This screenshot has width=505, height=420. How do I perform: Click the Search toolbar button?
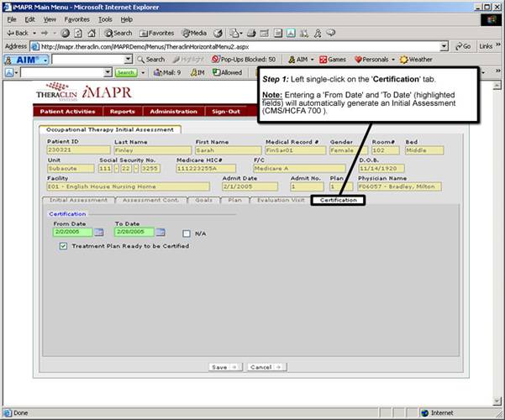click(x=118, y=33)
